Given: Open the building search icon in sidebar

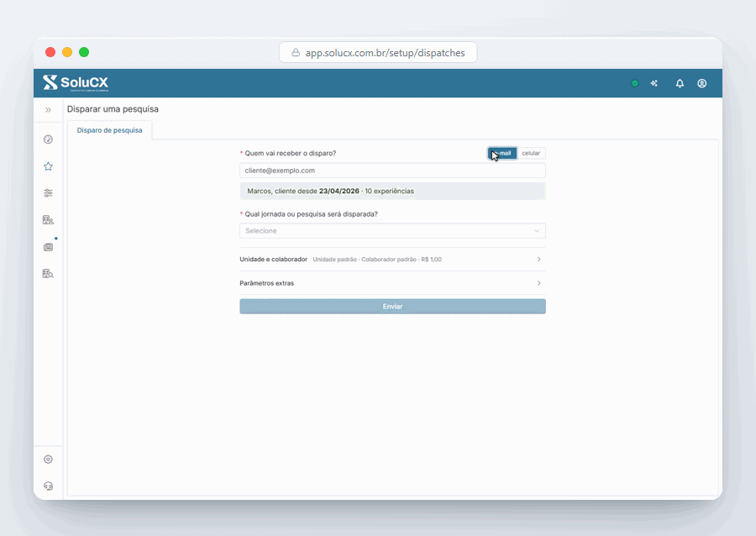Looking at the screenshot, I should coord(48,274).
